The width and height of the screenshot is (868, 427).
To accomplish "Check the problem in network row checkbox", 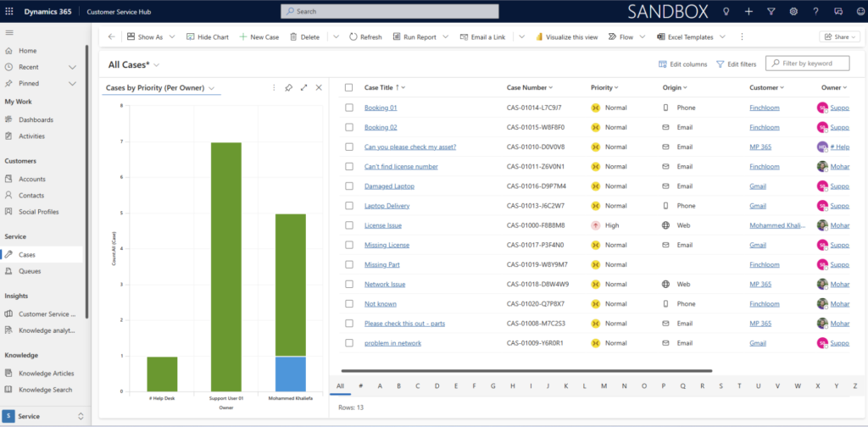I will [x=349, y=343].
